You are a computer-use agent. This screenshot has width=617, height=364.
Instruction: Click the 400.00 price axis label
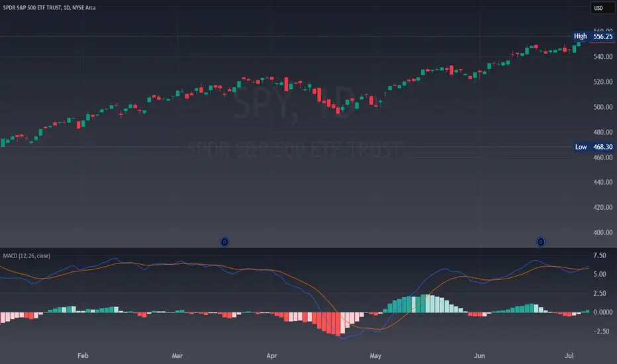(x=603, y=232)
